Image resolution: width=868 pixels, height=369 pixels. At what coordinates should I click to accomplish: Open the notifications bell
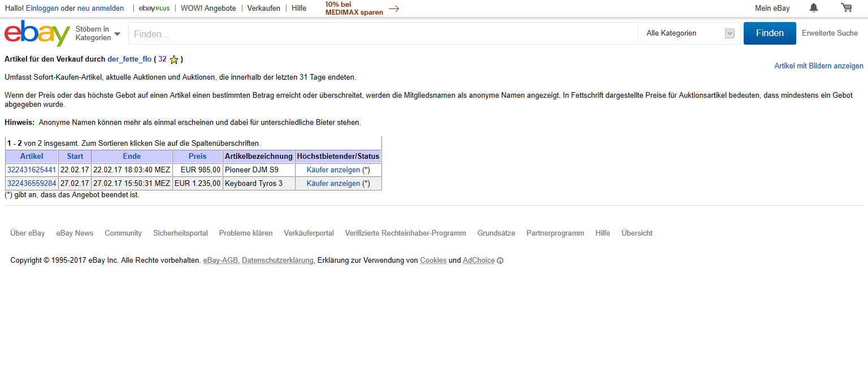(814, 8)
